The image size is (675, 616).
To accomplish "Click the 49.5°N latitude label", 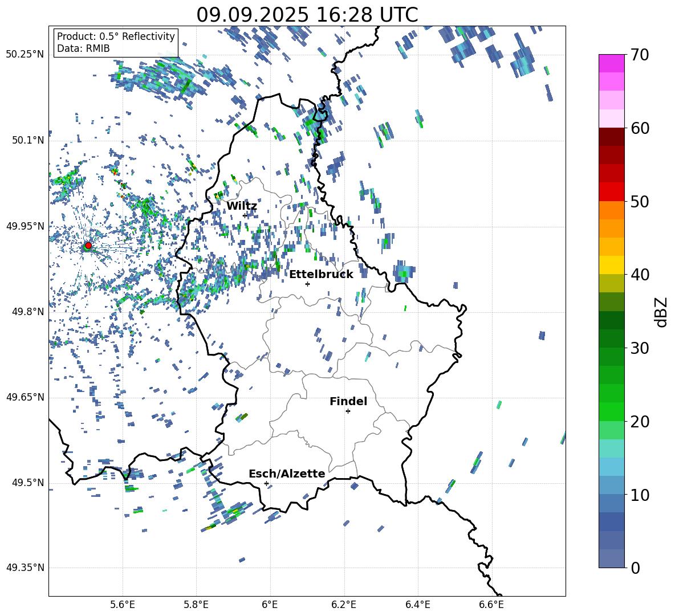I will (27, 483).
